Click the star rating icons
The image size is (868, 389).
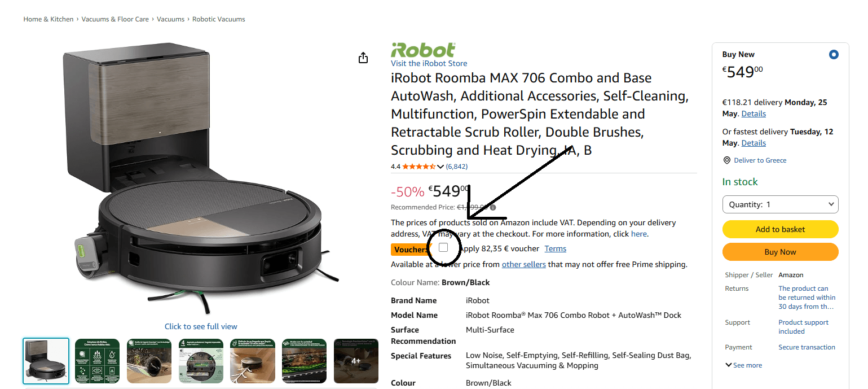(418, 167)
